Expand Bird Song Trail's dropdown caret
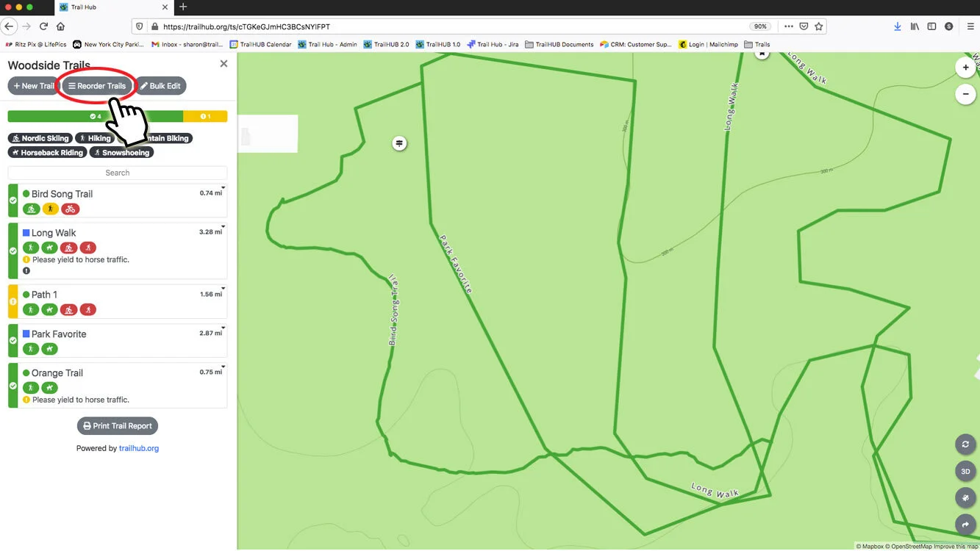 pos(223,188)
